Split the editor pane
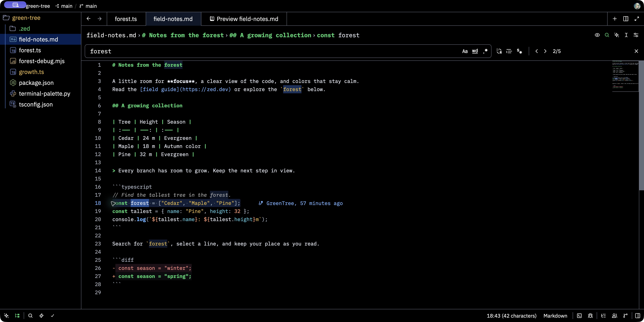644x322 pixels. click(626, 19)
